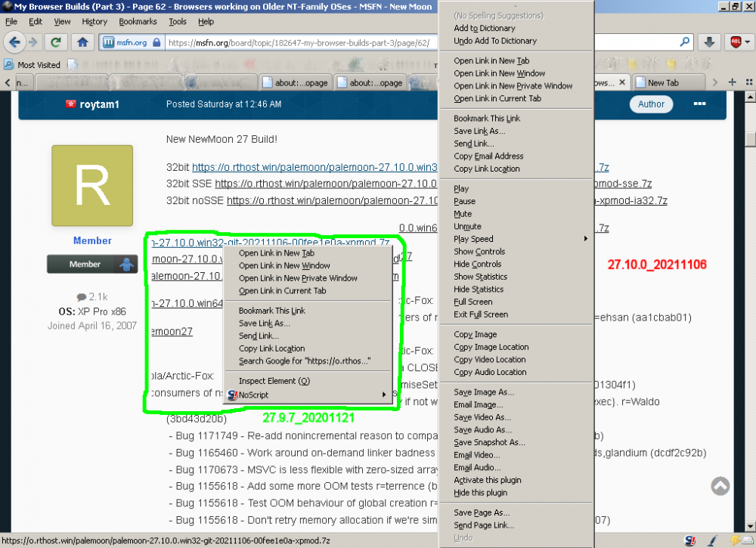
Task: Open a new tab with plus button
Action: point(732,82)
